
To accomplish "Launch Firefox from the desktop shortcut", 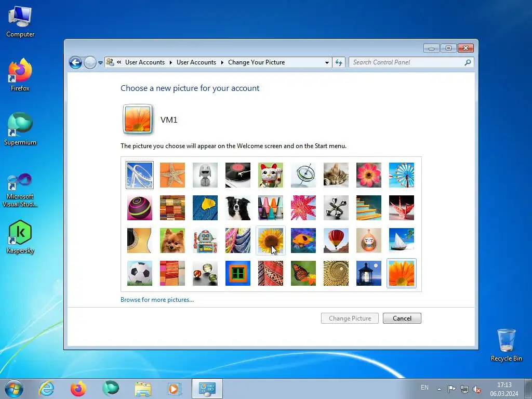I will click(20, 75).
